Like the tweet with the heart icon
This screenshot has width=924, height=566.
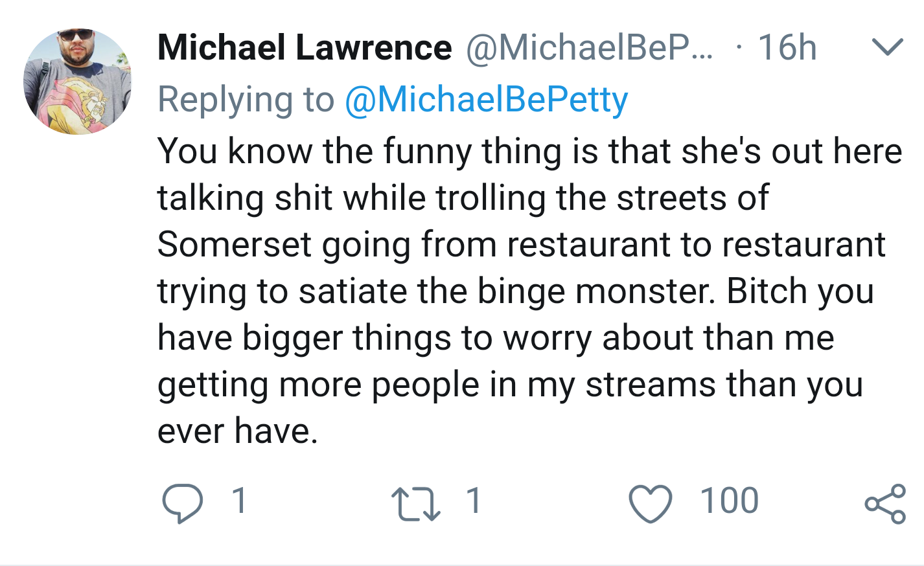click(651, 504)
